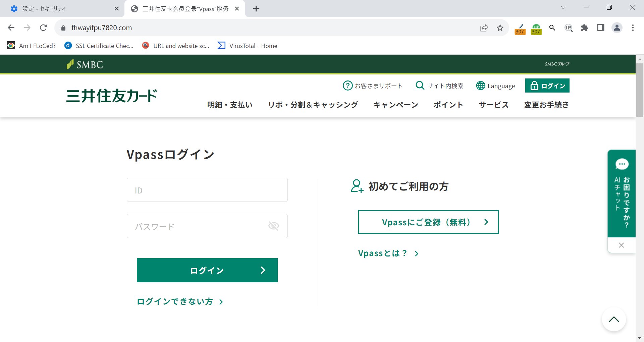The height and width of the screenshot is (342, 644).
Task: Open ログインできない方 help link
Action: (180, 301)
